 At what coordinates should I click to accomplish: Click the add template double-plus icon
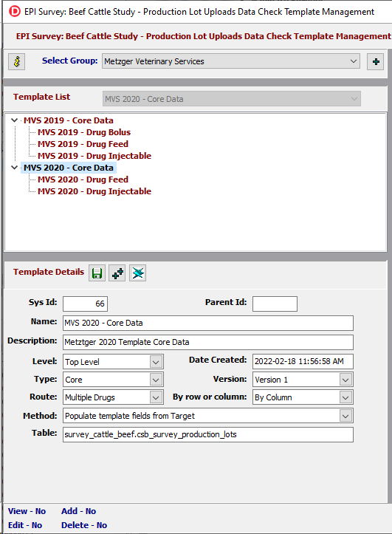(117, 273)
